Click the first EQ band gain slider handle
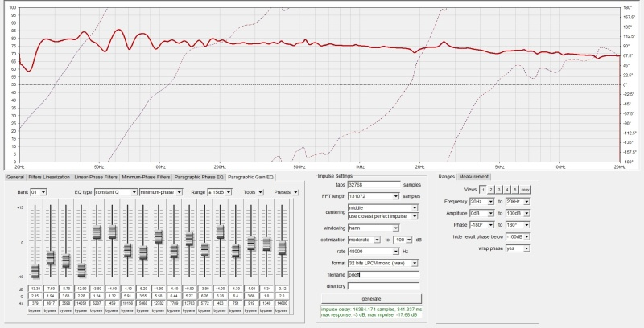Viewport: 644px width, 328px height. pos(35,270)
